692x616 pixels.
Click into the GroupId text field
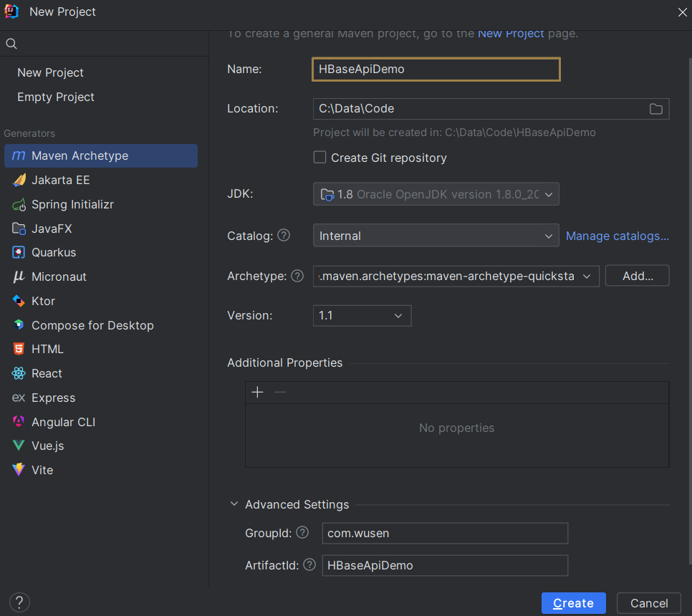(444, 533)
